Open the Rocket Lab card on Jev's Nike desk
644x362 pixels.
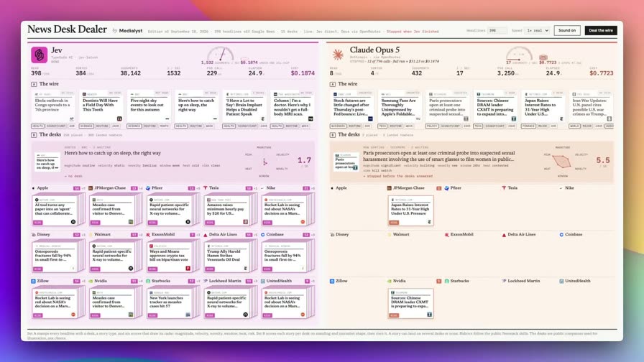click(284, 210)
